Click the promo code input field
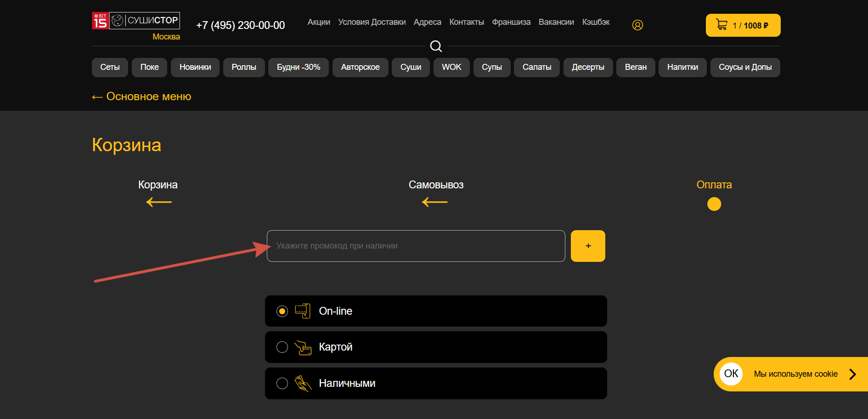This screenshot has width=868, height=419. [416, 246]
